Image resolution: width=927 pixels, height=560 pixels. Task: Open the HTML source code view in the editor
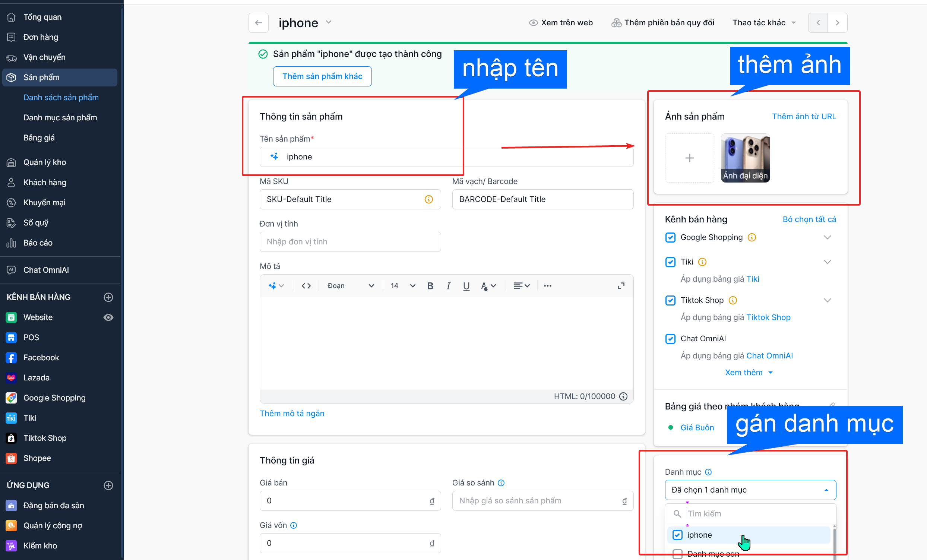(306, 286)
